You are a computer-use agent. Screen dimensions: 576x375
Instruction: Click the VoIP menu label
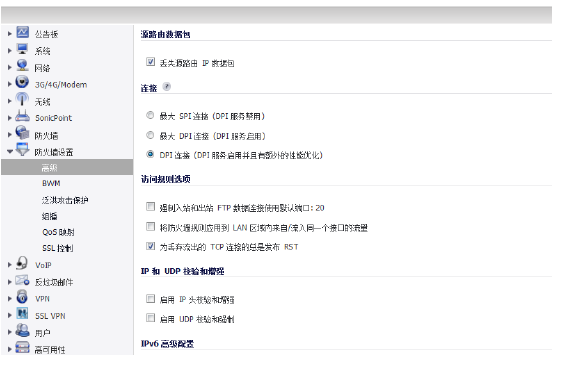[x=43, y=265]
